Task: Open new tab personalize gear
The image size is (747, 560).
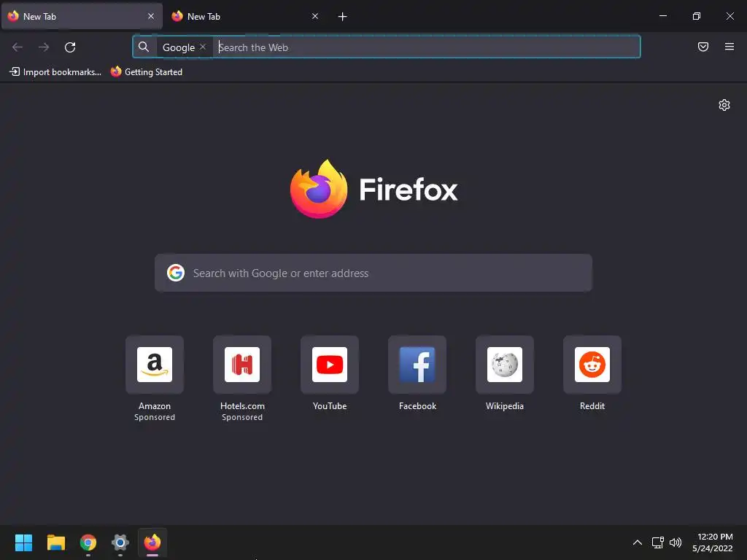Action: pyautogui.click(x=724, y=105)
